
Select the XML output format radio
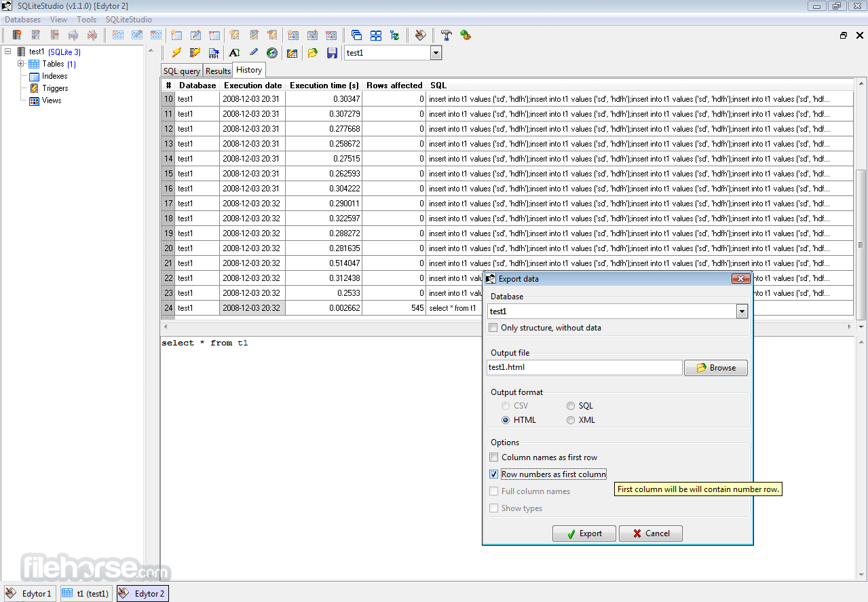(571, 420)
